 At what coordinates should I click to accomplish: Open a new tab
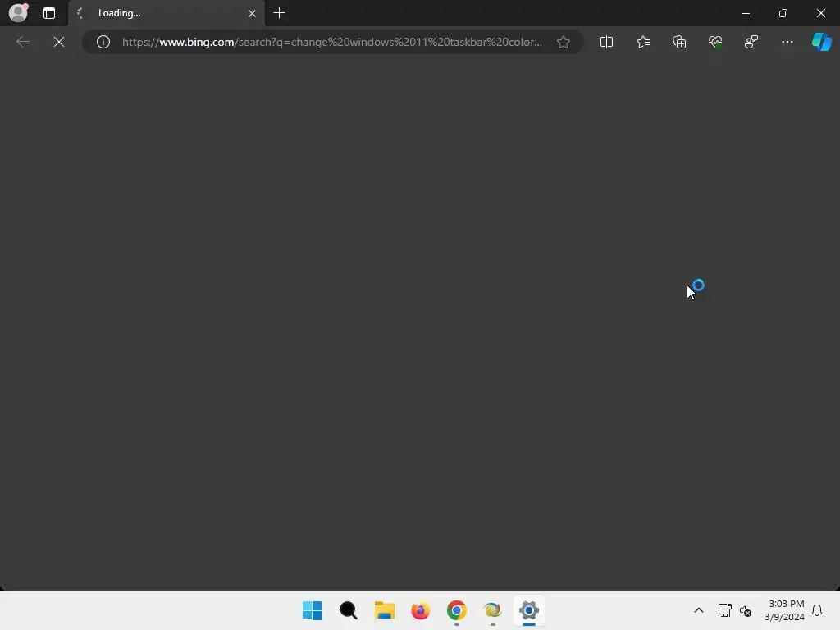[x=279, y=13]
